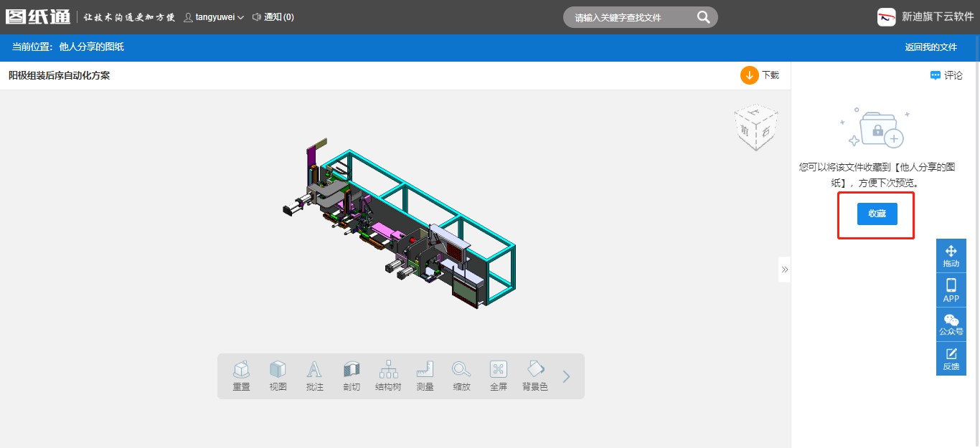Collapse the right side panel chevron
Viewport: 980px width, 448px height.
784,270
